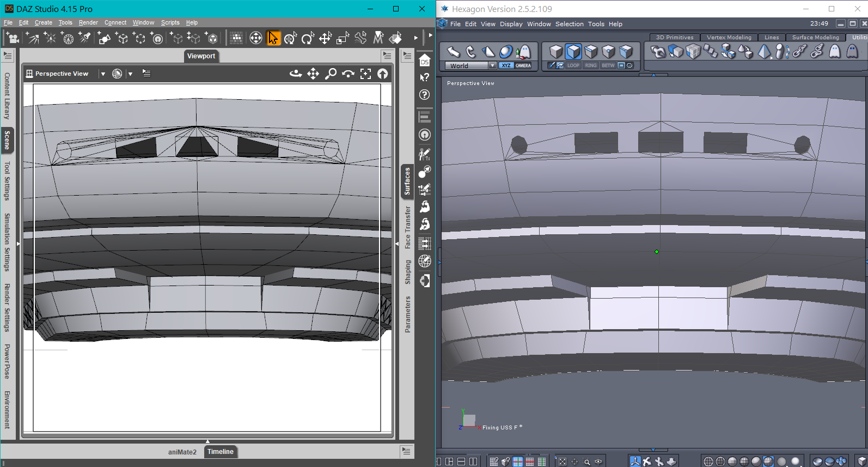This screenshot has width=868, height=467.
Task: Activate the ActivePose bone tool
Action: point(360,38)
